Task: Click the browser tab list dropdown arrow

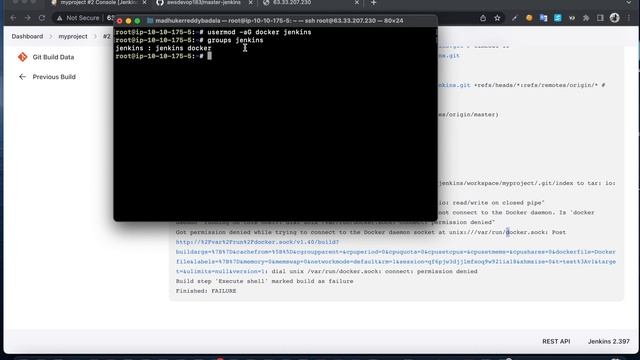Action: click(x=629, y=3)
